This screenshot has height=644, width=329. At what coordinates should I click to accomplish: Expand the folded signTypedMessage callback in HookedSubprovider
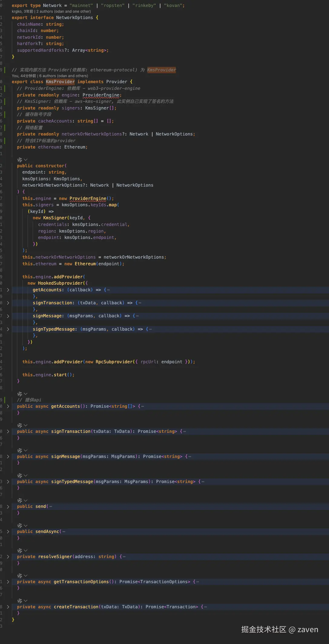[x=8, y=329]
